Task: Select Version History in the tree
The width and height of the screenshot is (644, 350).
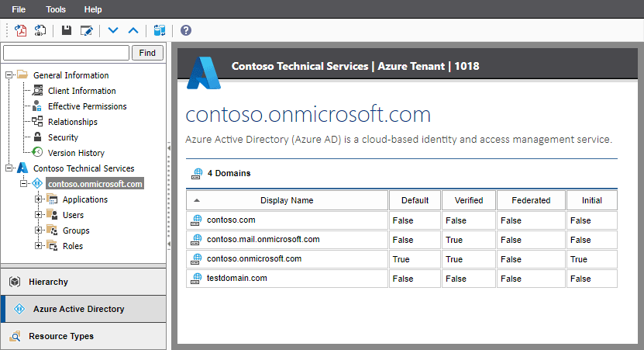Action: 76,153
